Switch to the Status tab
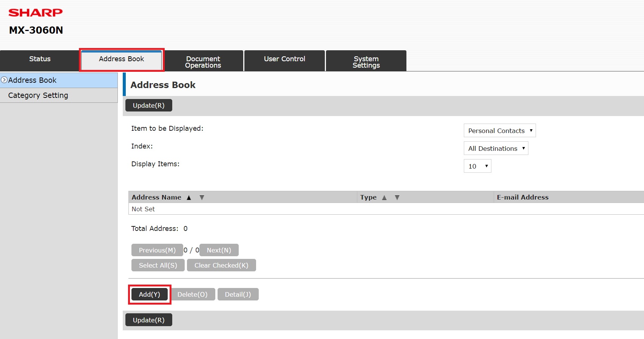The image size is (644, 339). pyautogui.click(x=40, y=59)
